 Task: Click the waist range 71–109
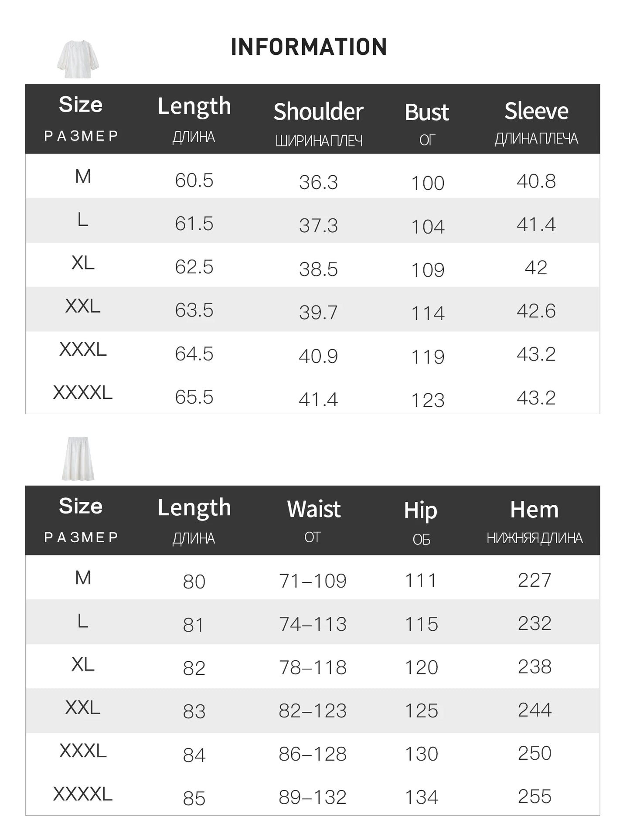tap(313, 581)
